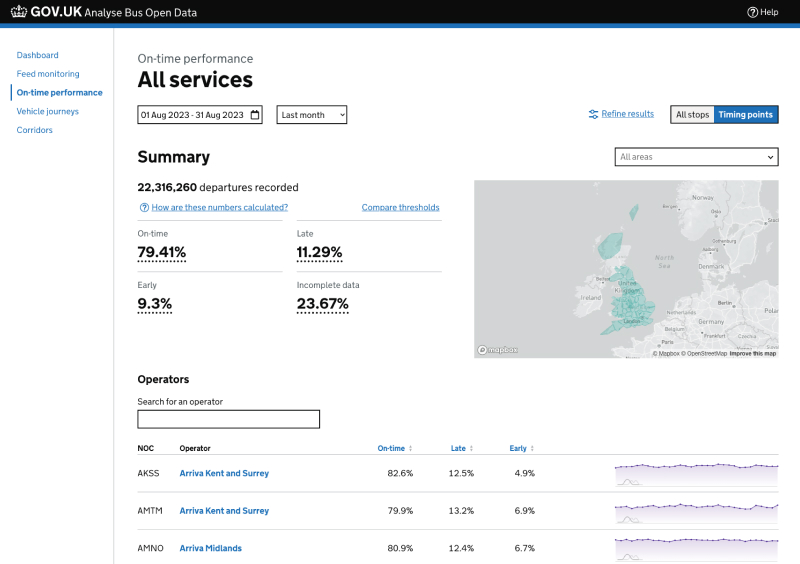Open the Last month period dropdown

(312, 115)
